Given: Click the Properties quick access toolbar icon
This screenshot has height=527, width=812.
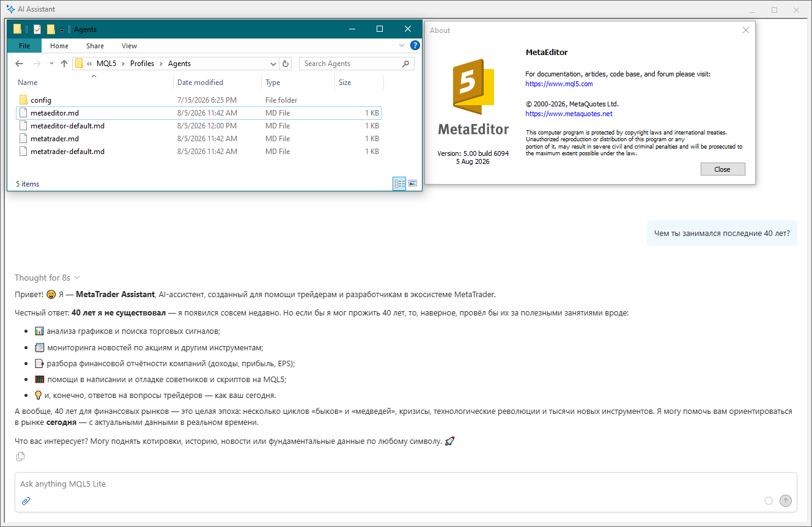Looking at the screenshot, I should click(x=37, y=29).
